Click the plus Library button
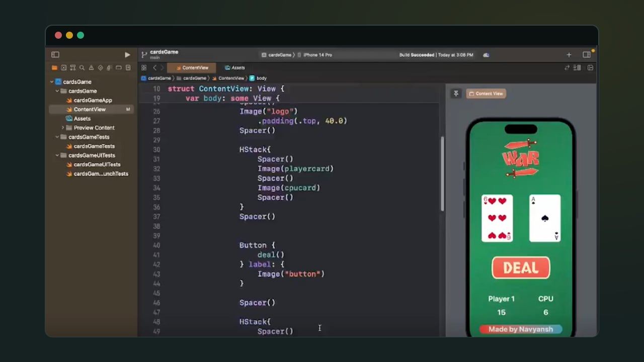Image resolution: width=644 pixels, height=362 pixels. pos(569,55)
